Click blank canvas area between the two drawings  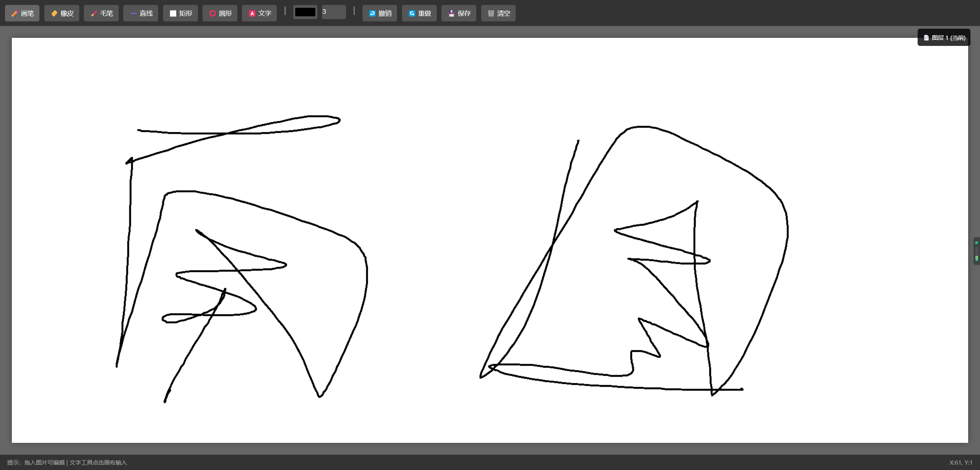[x=421, y=249]
